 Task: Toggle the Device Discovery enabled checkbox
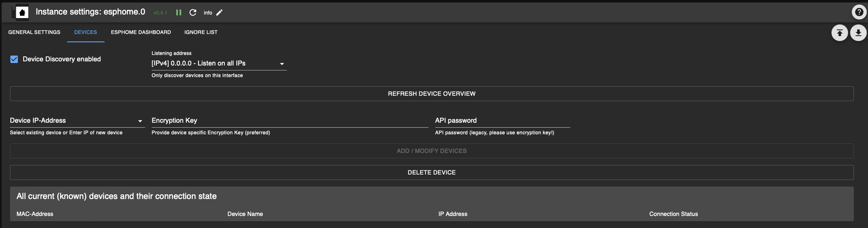14,59
